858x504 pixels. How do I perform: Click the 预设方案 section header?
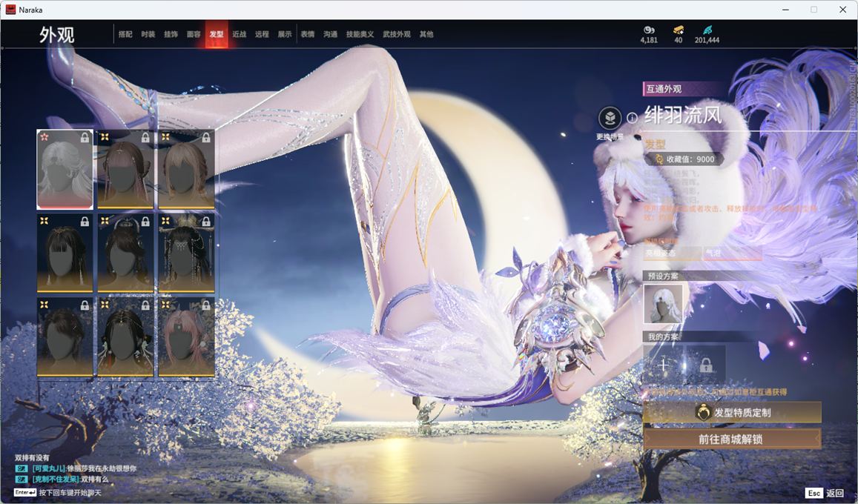(x=663, y=276)
